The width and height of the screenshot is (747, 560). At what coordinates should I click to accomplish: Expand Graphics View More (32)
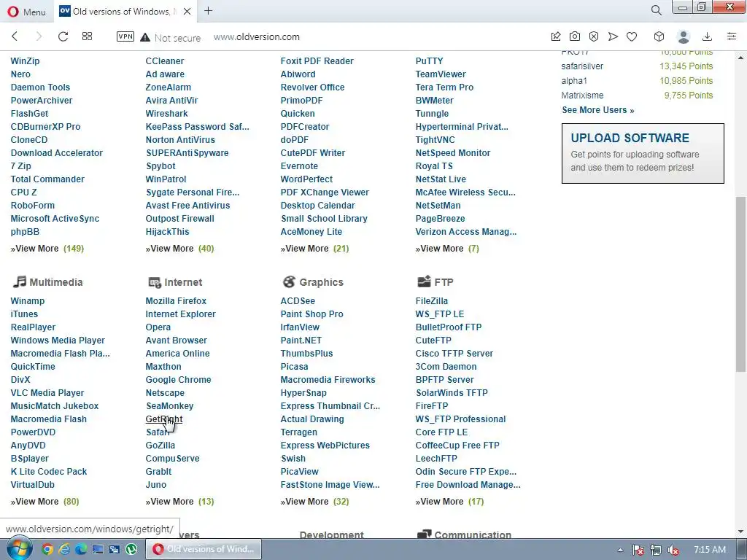(x=314, y=502)
